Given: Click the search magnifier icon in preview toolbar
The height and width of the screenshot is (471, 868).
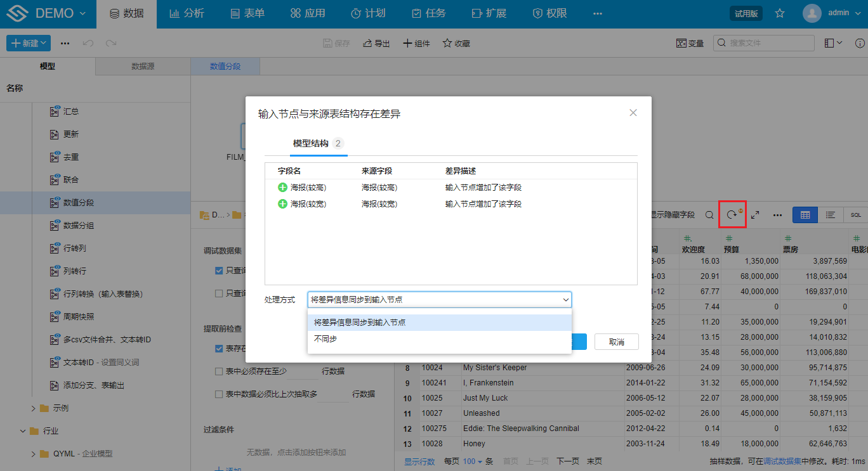Looking at the screenshot, I should (709, 215).
